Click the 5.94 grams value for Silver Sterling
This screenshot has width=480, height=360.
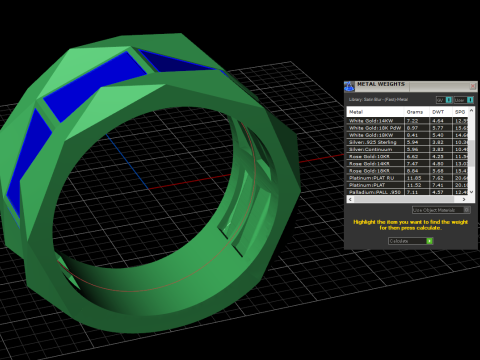point(412,142)
